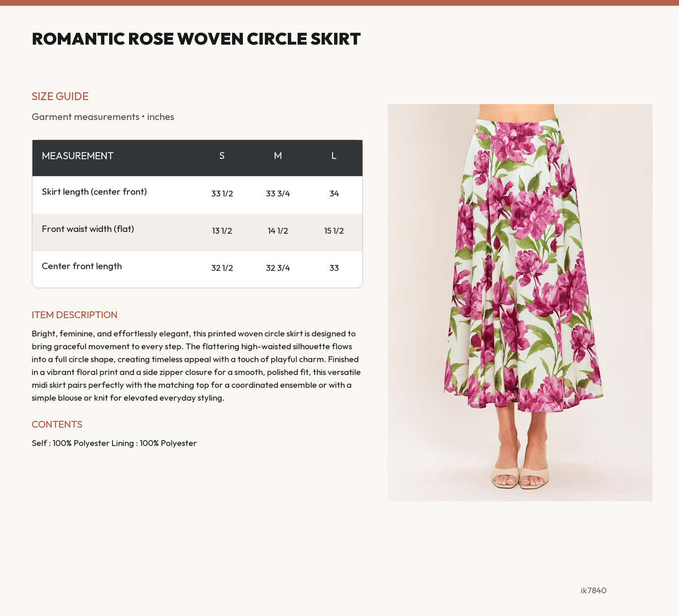
Task: Select the 'Front waist width (flat)' row label
Action: (x=88, y=229)
